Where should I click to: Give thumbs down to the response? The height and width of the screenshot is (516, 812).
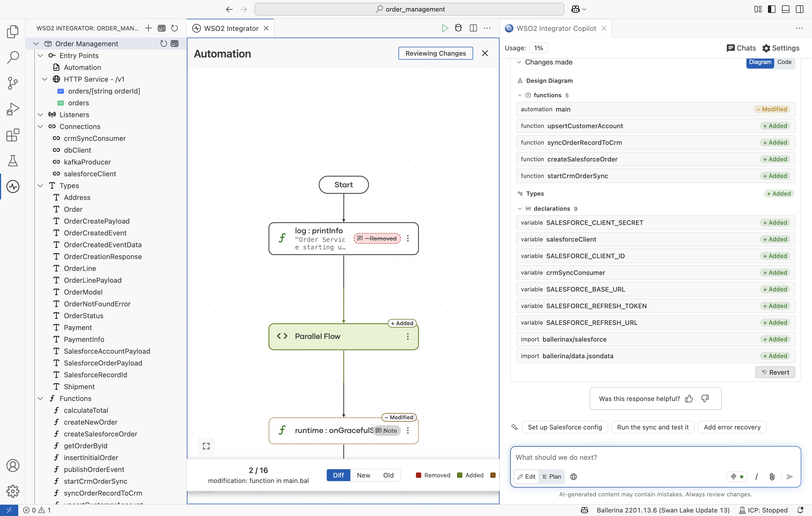(705, 399)
